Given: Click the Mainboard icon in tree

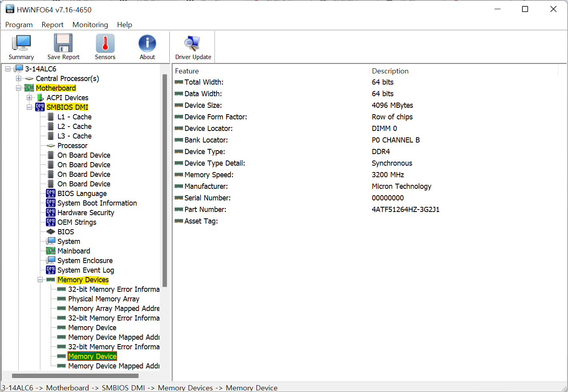Looking at the screenshot, I should click(x=51, y=251).
